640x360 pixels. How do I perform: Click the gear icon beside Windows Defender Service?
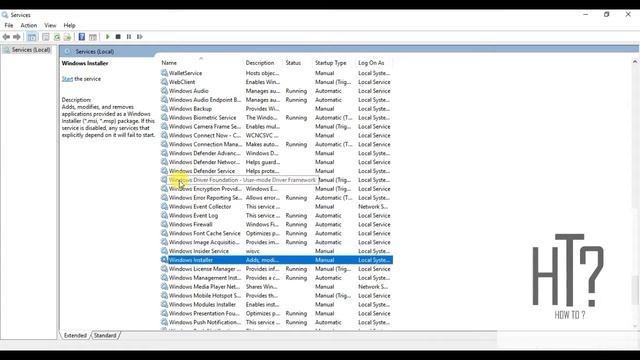[x=164, y=171]
